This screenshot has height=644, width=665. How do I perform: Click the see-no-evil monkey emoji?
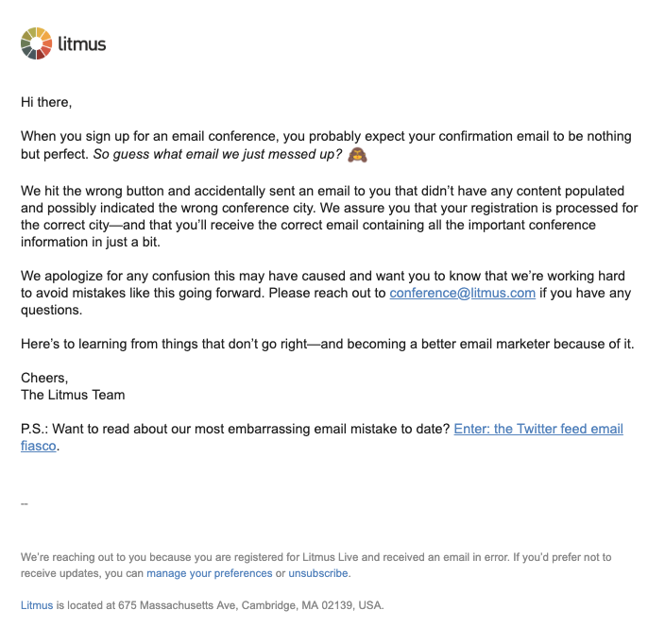tap(357, 155)
